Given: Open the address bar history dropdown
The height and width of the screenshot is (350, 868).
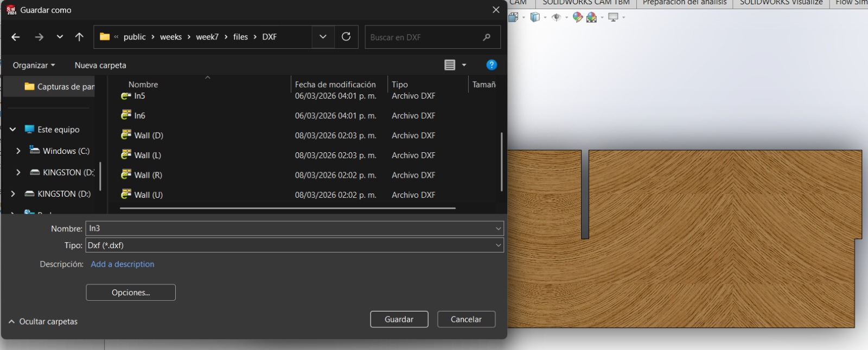Looking at the screenshot, I should (323, 37).
